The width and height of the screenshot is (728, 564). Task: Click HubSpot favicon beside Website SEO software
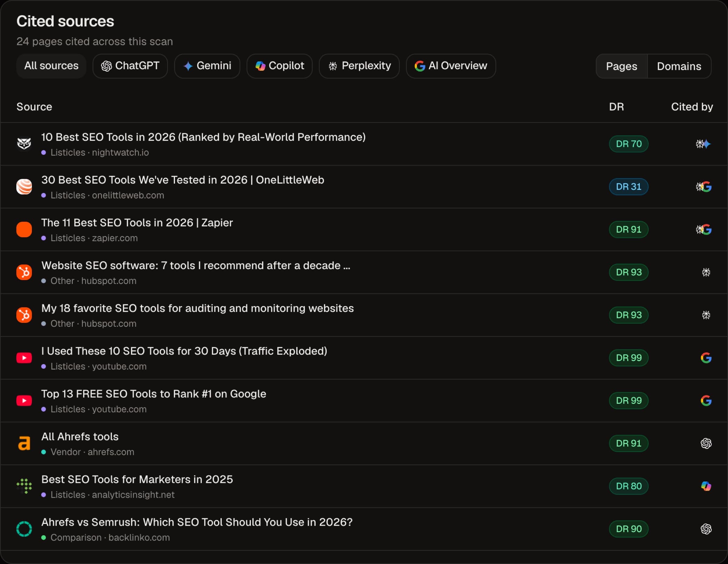(24, 272)
